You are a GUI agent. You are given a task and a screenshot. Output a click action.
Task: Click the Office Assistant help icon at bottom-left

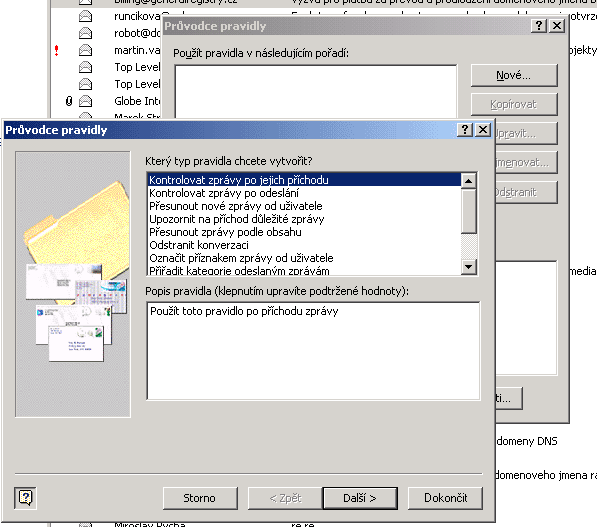click(26, 498)
